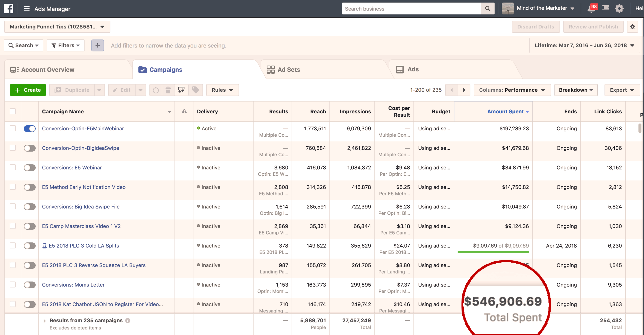This screenshot has width=644, height=335.
Task: Open the Breakdown dropdown
Action: pos(576,90)
